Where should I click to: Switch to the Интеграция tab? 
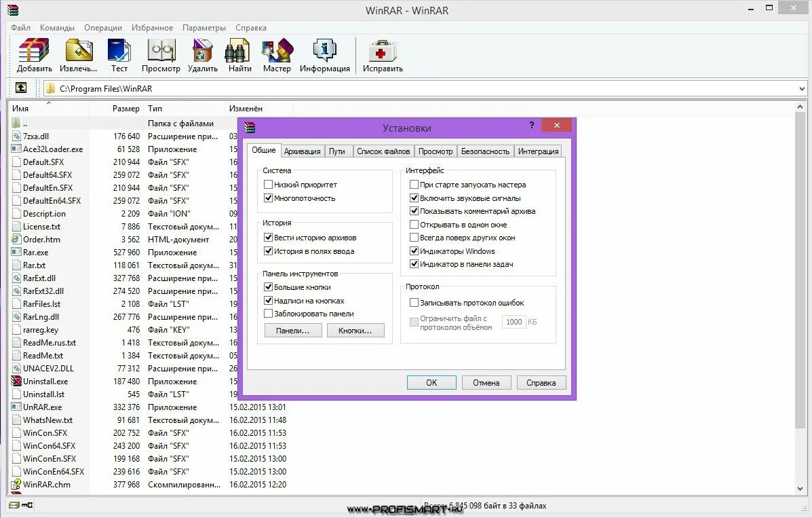pyautogui.click(x=538, y=151)
